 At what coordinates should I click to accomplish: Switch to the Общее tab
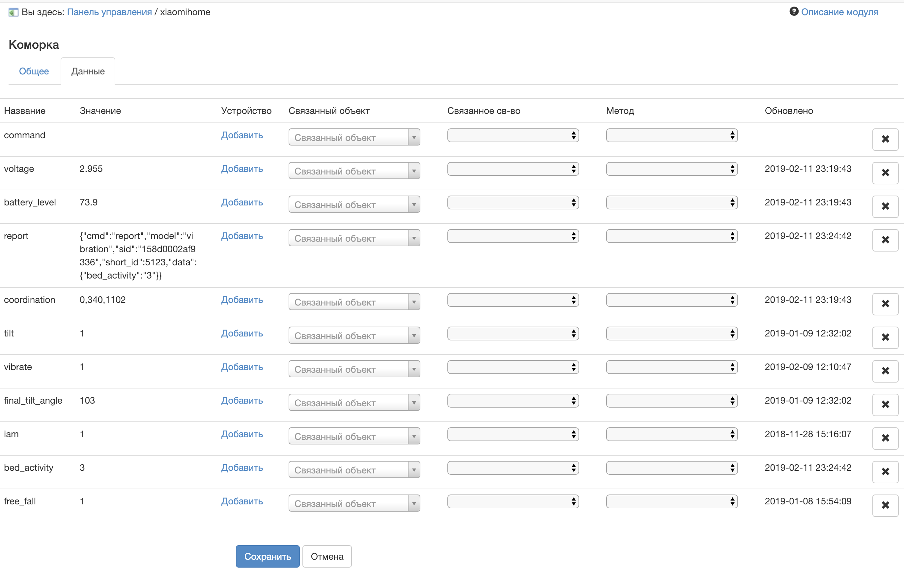34,71
